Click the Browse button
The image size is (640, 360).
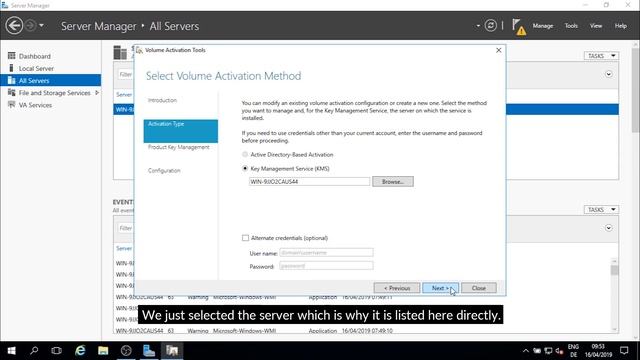point(393,182)
